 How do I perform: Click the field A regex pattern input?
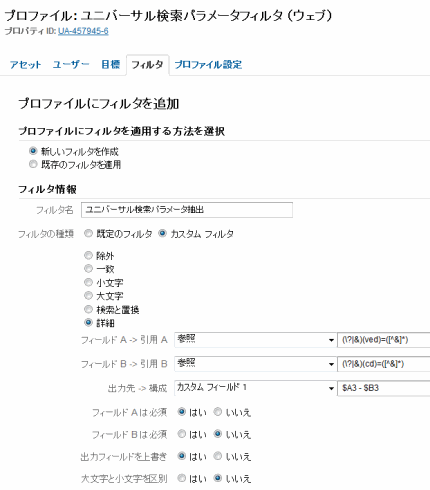click(384, 340)
